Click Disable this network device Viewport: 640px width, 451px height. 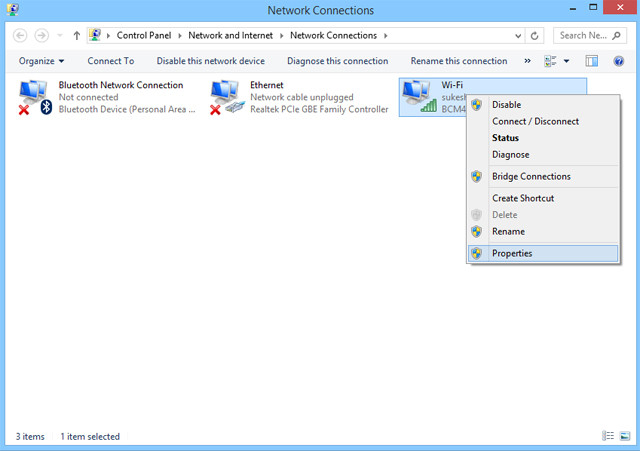pyautogui.click(x=210, y=61)
